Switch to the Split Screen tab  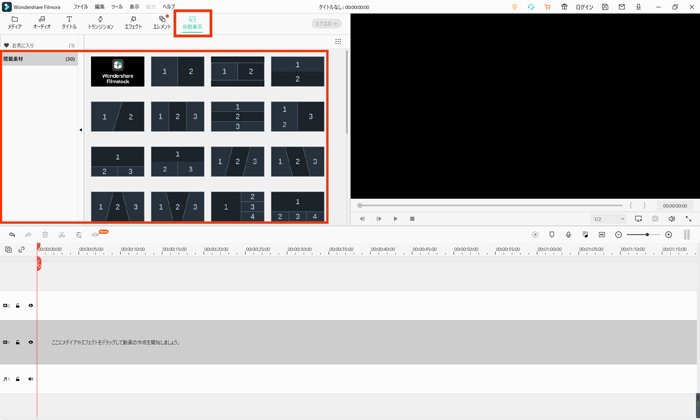pos(192,23)
